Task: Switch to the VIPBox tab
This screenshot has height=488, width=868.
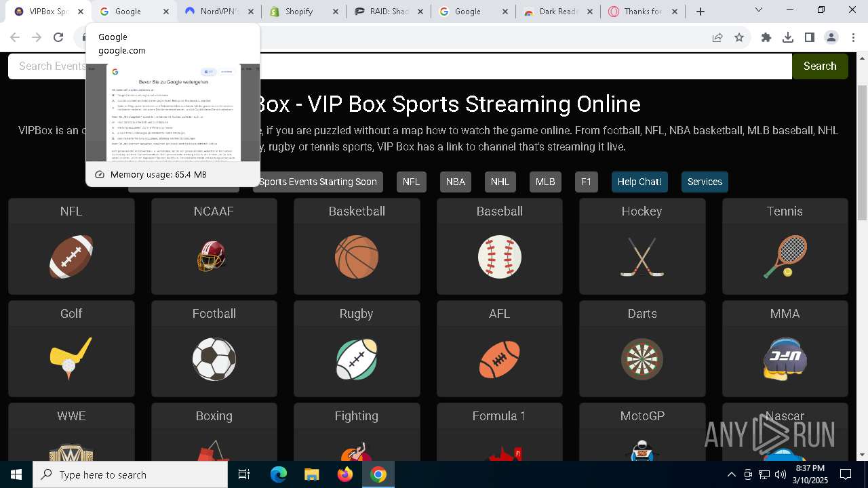Action: point(47,12)
